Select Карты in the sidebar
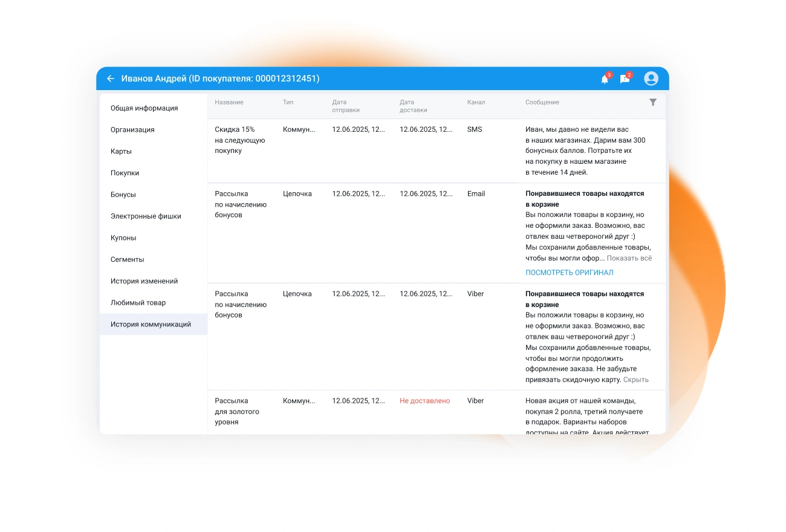Viewport: 786px width, 532px height. tap(121, 152)
